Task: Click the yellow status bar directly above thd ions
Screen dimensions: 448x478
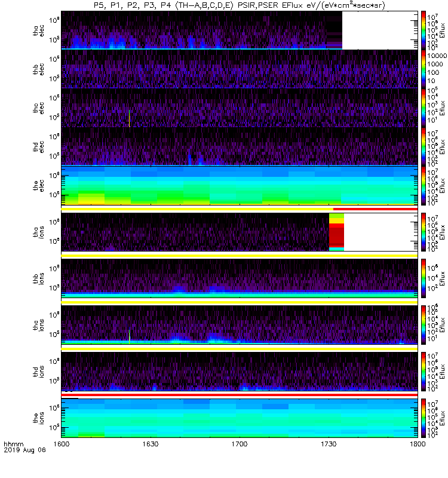Action: pos(240,349)
